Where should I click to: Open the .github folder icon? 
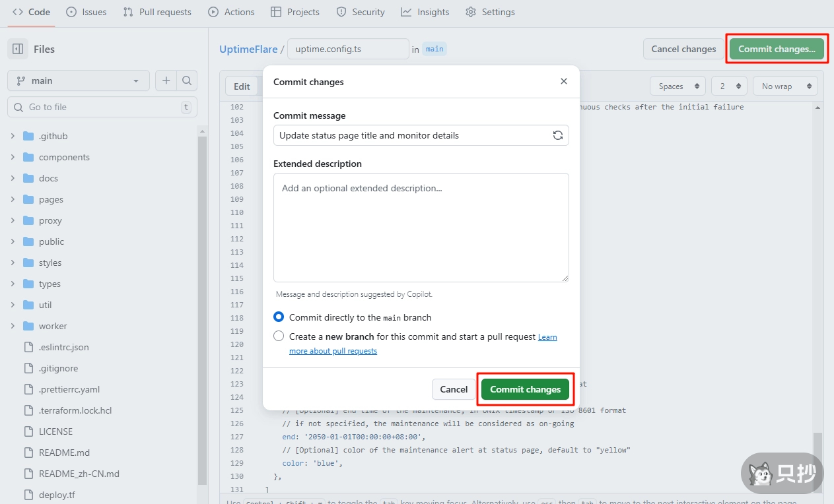28,136
